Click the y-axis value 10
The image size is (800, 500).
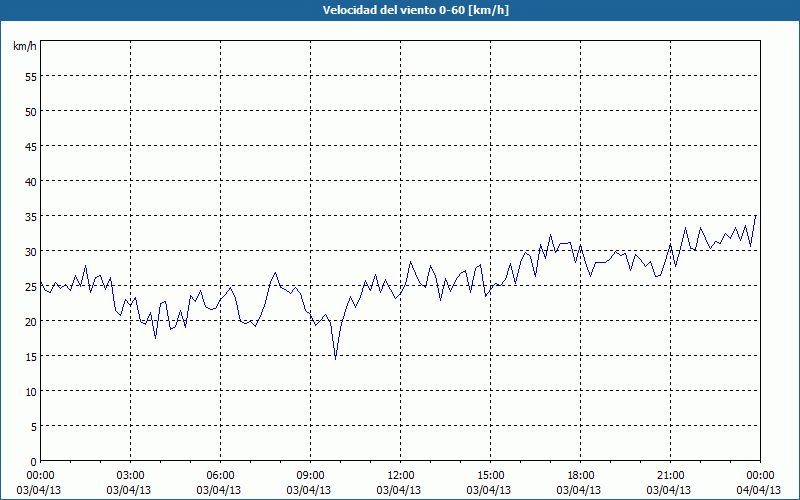coord(31,392)
